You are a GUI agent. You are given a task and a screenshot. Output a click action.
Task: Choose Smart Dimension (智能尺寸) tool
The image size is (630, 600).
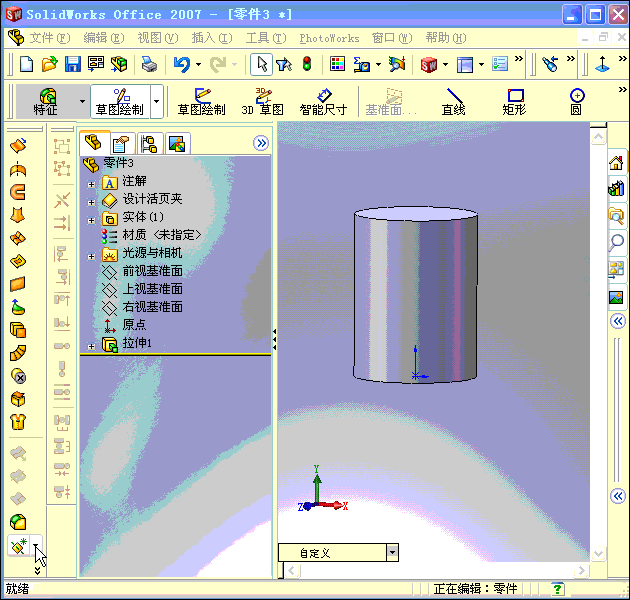tap(323, 102)
